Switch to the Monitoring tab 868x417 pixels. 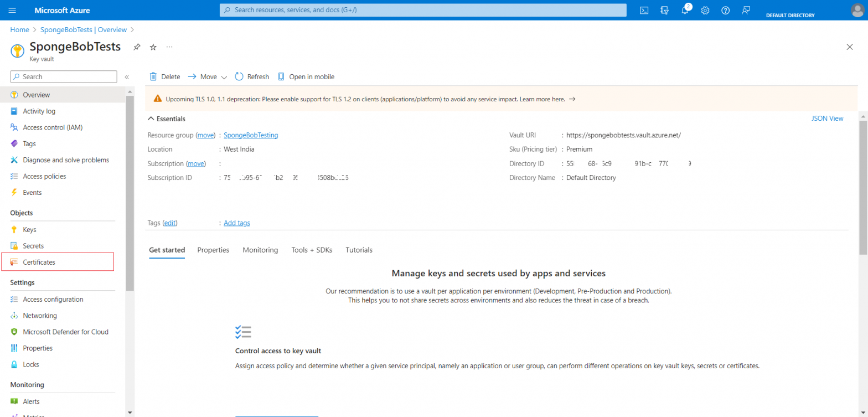260,250
